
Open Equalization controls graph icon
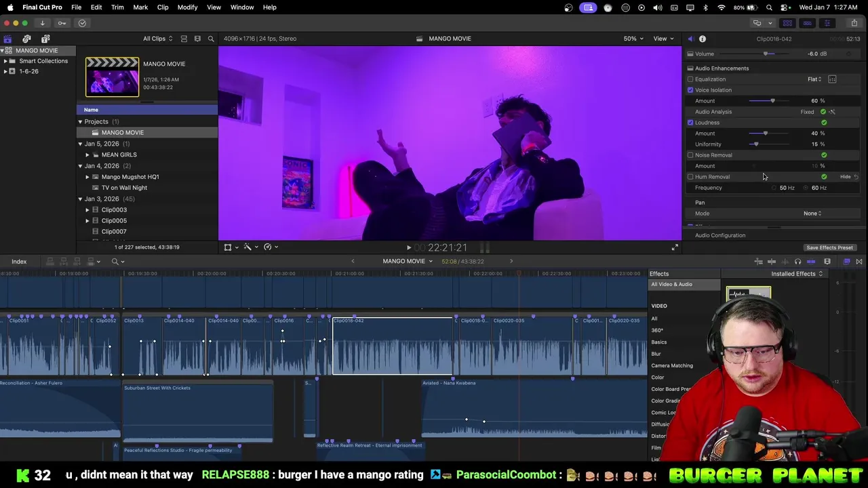[832, 79]
